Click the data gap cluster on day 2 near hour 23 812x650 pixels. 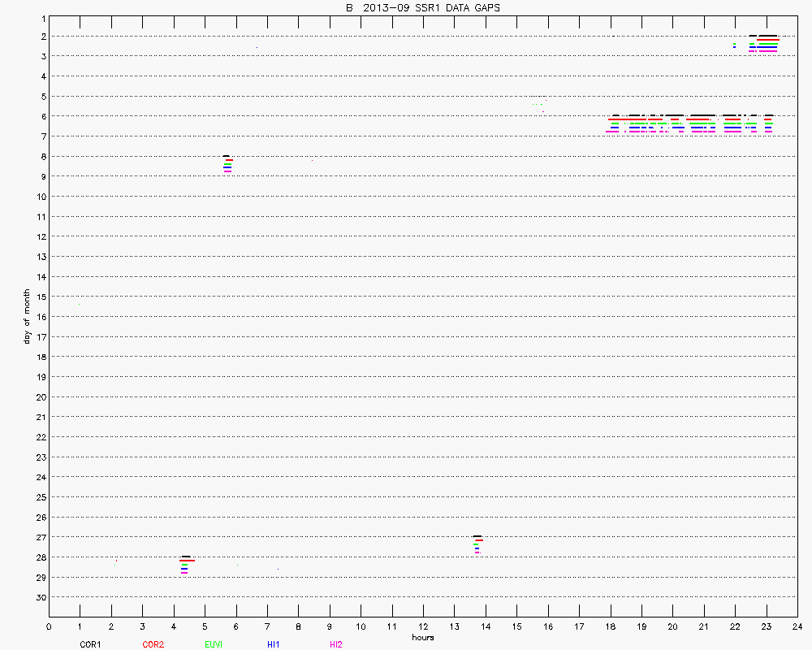[763, 43]
